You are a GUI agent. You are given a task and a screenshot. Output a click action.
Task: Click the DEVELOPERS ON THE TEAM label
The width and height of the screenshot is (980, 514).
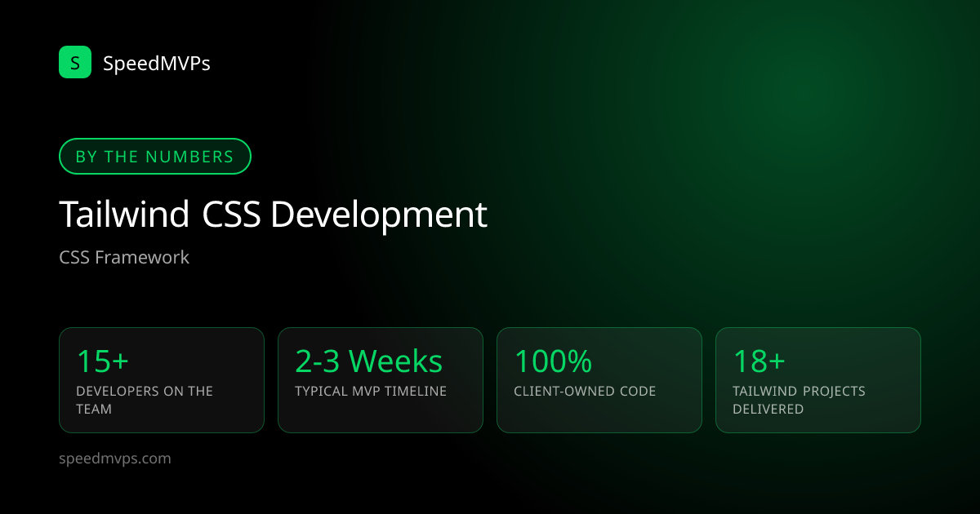(145, 400)
